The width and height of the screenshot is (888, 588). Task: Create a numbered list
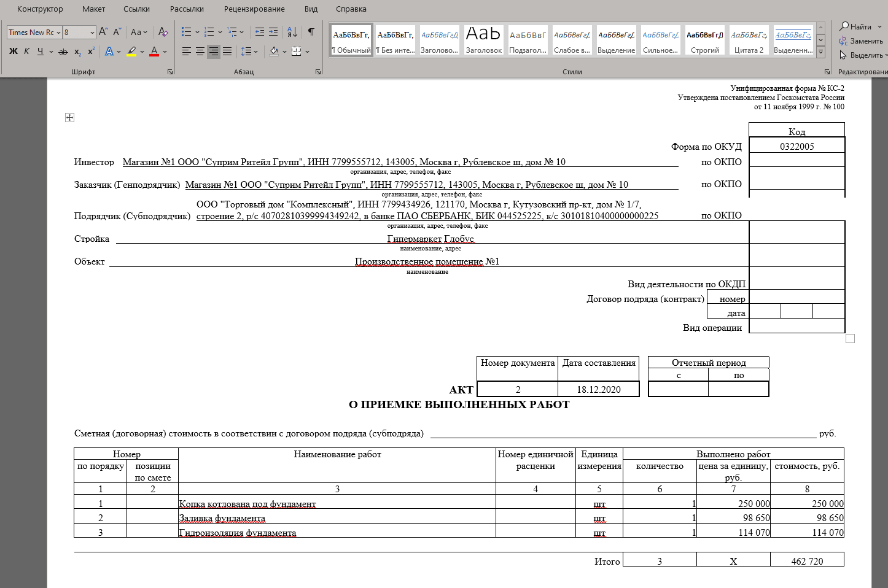(x=209, y=32)
